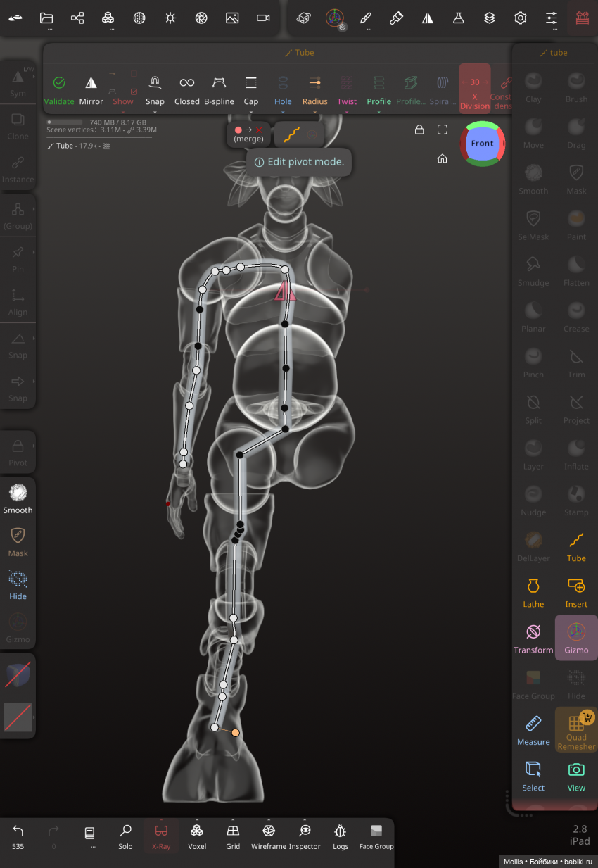The image size is (598, 868).
Task: Adjust the X Division value slider
Action: tap(475, 89)
